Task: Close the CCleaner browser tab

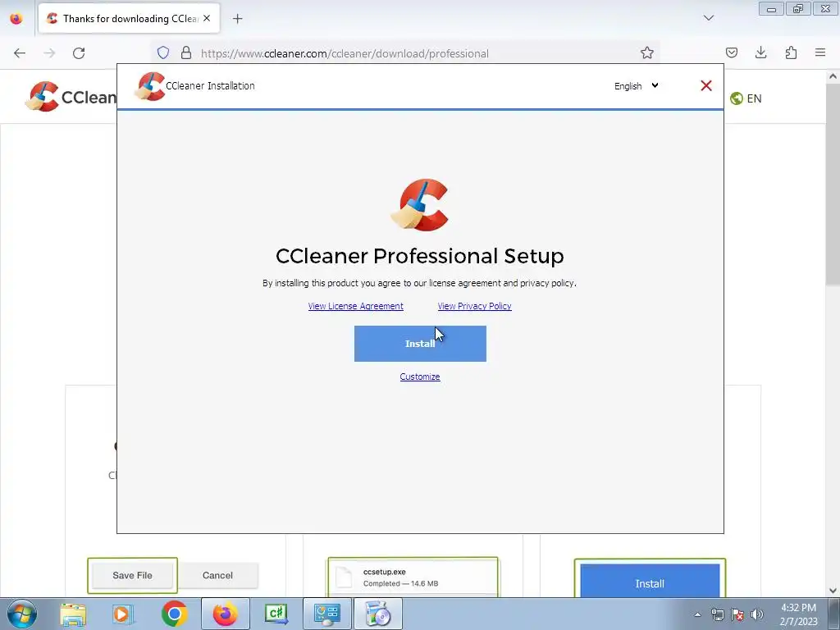Action: click(x=207, y=18)
